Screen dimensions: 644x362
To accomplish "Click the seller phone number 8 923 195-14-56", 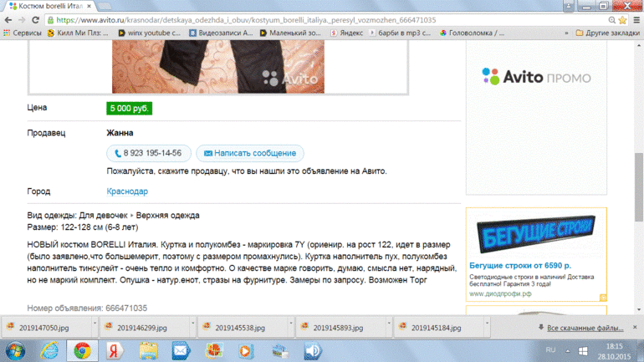I will pyautogui.click(x=148, y=153).
